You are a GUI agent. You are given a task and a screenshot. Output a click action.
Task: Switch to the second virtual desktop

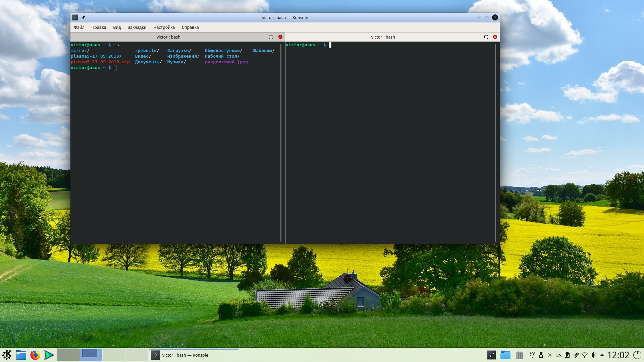coord(91,355)
